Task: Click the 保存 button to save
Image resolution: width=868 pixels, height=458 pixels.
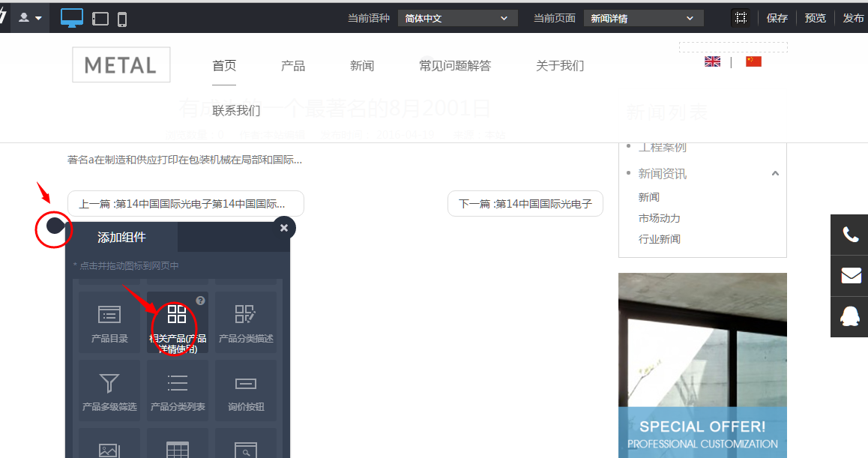Action: [x=777, y=17]
